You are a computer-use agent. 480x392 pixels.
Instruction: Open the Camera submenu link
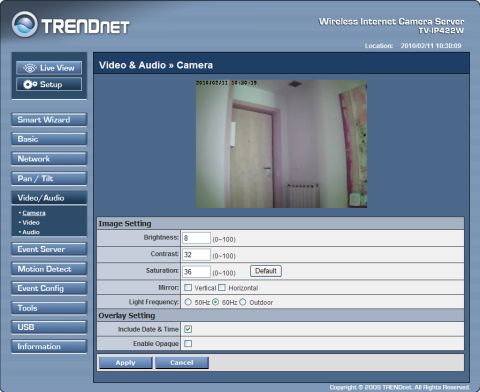click(x=34, y=213)
